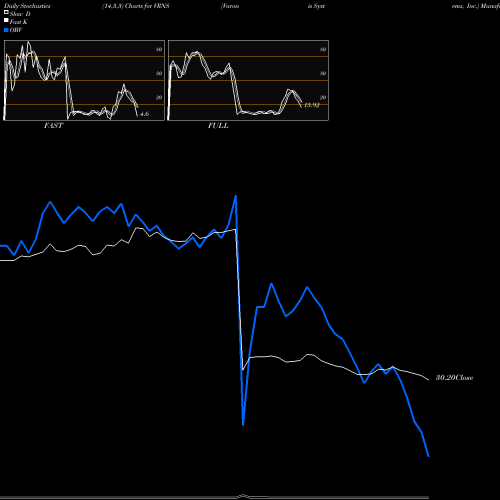Click the OBV legend label
Viewport: 500px width, 500px height.
(x=16, y=30)
